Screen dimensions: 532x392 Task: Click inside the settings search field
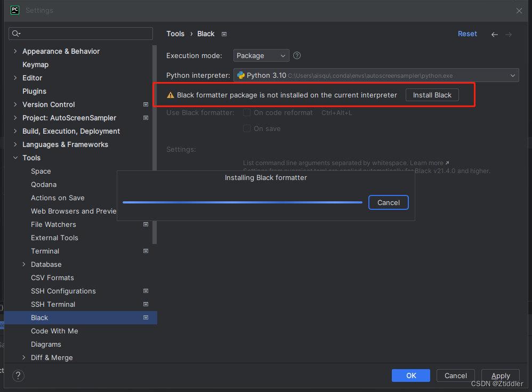[x=80, y=34]
